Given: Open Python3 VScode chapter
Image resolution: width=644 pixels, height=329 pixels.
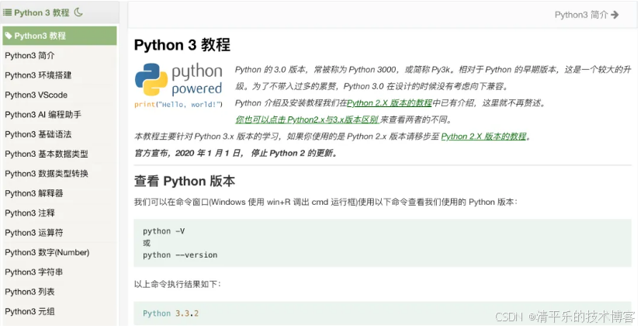Looking at the screenshot, I should pyautogui.click(x=36, y=95).
